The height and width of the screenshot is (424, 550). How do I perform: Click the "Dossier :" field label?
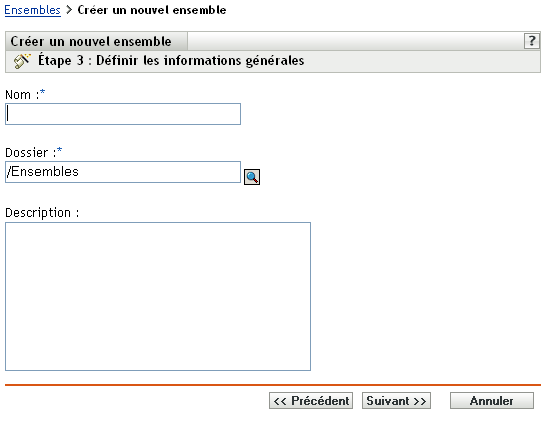31,153
